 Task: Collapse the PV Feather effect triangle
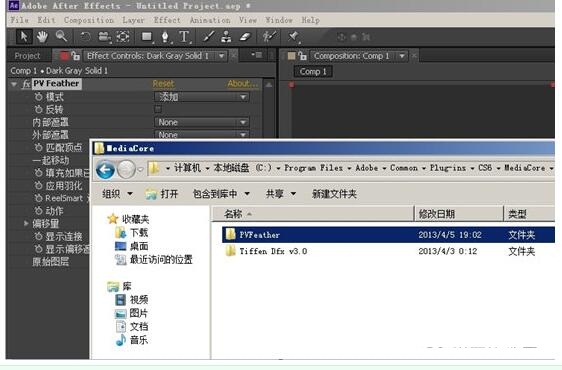point(14,84)
